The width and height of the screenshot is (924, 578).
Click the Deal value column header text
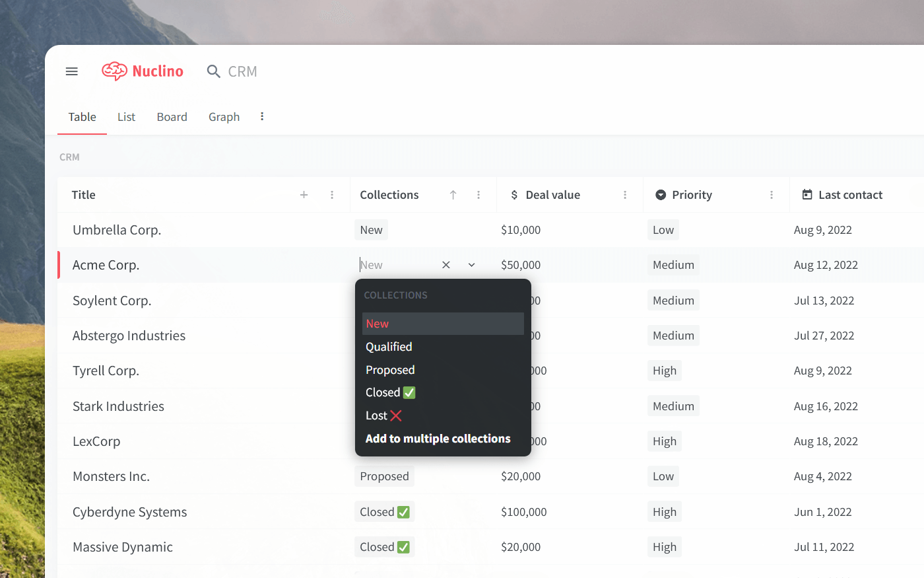[x=553, y=195]
